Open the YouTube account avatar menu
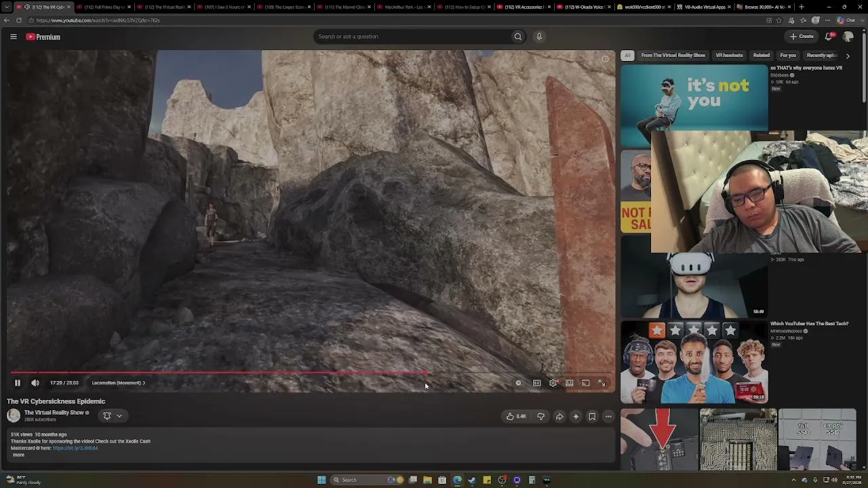Screen dimensions: 868x488 848,37
